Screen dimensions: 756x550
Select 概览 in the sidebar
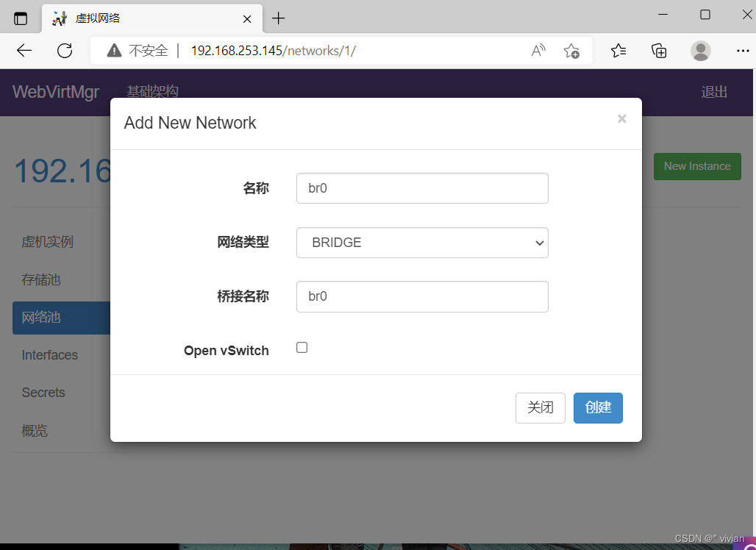pos(35,430)
